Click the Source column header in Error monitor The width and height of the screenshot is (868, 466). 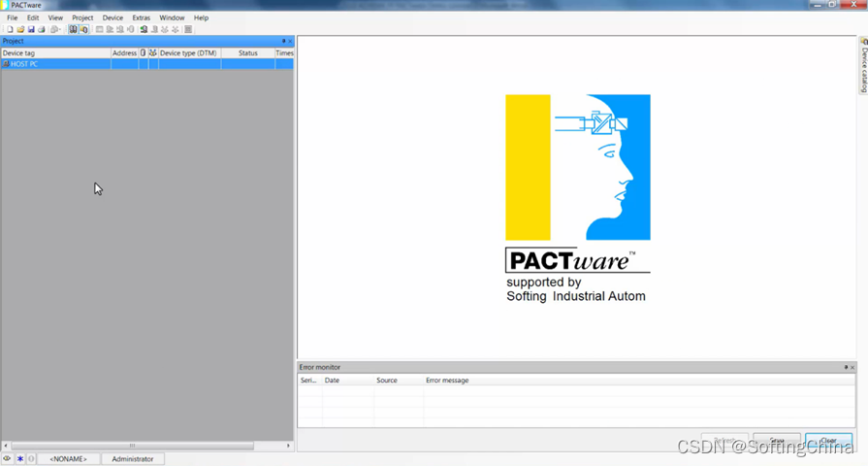[x=399, y=381]
